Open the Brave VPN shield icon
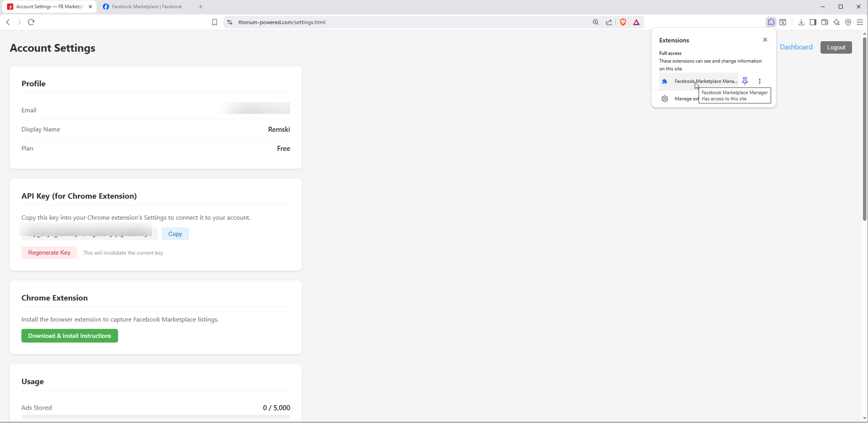The height and width of the screenshot is (423, 868). [848, 22]
